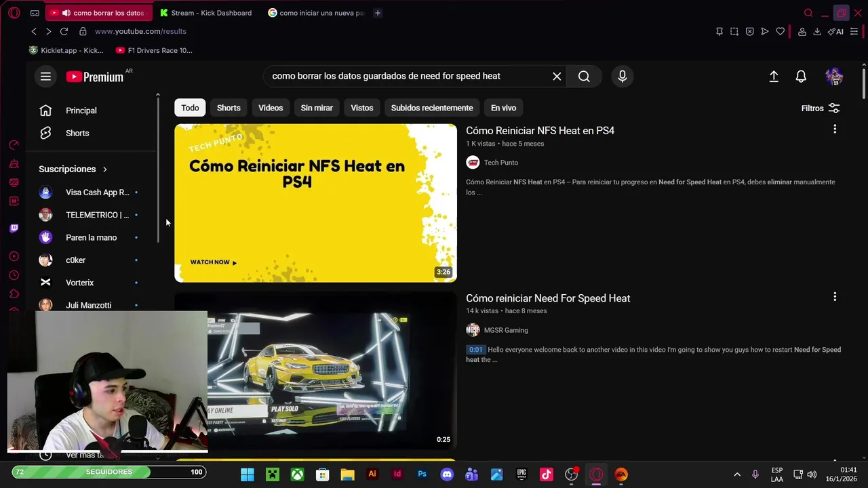This screenshot has width=868, height=488.
Task: Open history clock in Opera sidebar
Action: 14,275
